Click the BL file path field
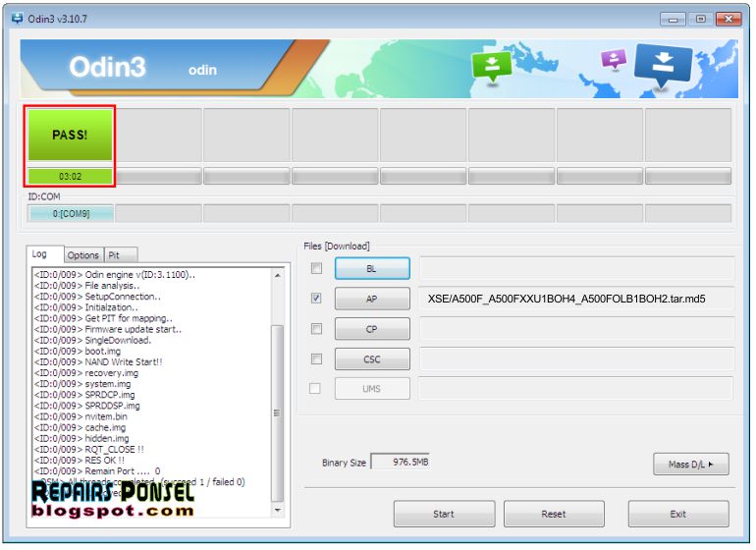 tap(576, 269)
